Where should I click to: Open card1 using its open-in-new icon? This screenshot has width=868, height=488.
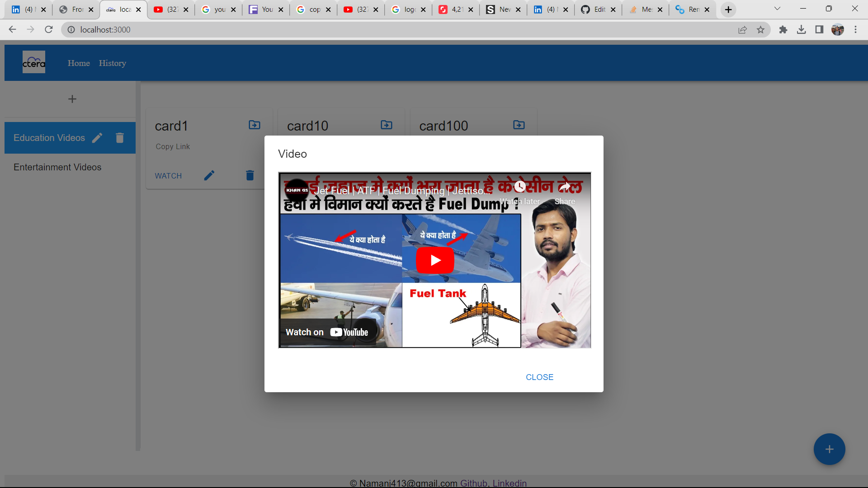coord(254,125)
